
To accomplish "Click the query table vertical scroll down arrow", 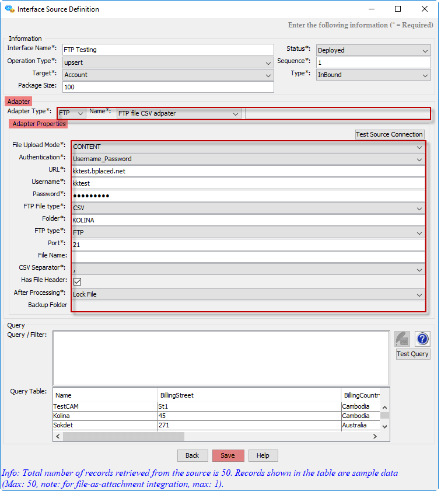I will click(x=384, y=426).
